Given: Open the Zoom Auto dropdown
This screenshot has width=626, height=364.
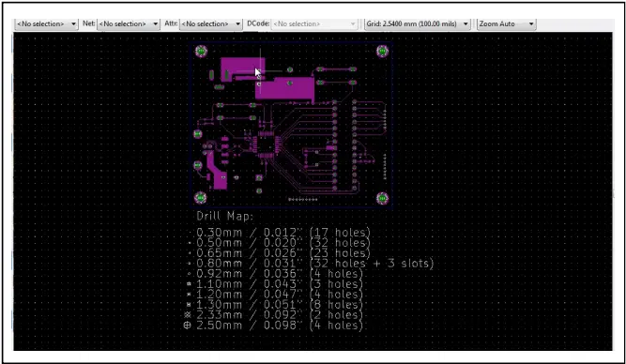Looking at the screenshot, I should [x=506, y=24].
